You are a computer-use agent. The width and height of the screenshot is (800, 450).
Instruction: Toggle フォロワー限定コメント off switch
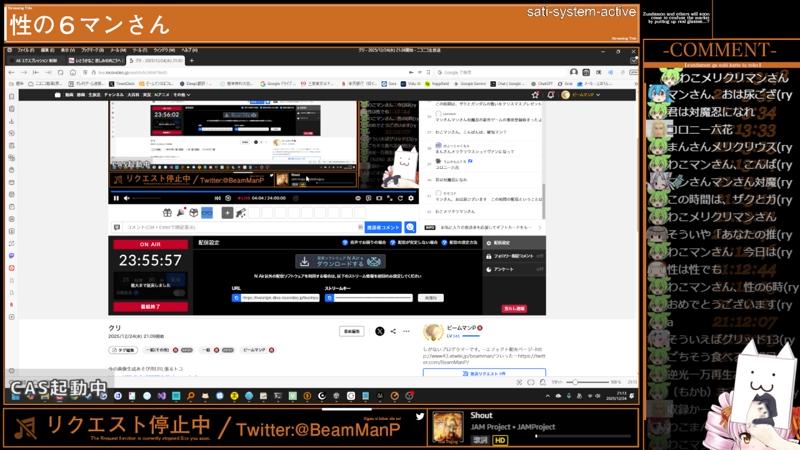pos(540,256)
